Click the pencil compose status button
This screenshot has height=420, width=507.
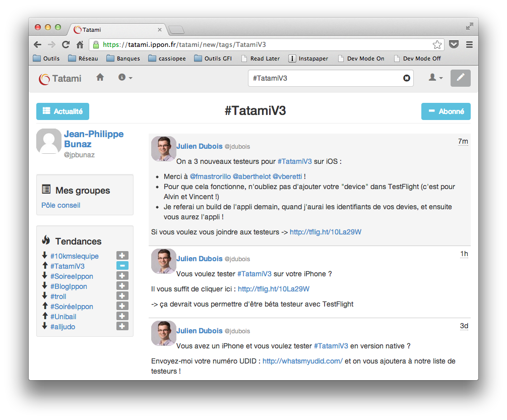[460, 78]
